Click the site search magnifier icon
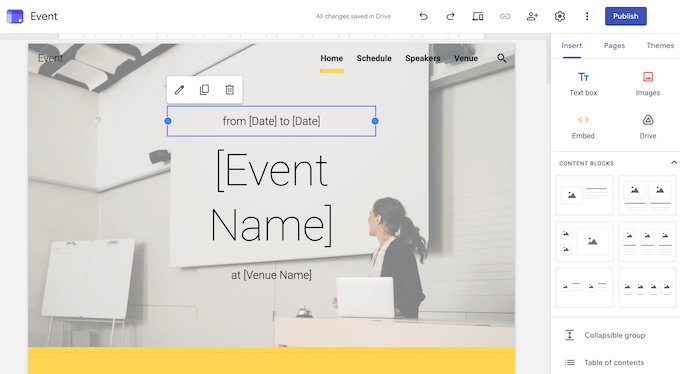Viewport: 680px width, 374px height. tap(502, 58)
